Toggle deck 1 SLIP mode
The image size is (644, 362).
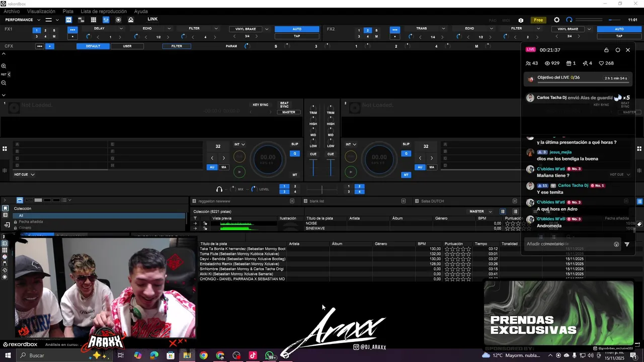(x=295, y=144)
